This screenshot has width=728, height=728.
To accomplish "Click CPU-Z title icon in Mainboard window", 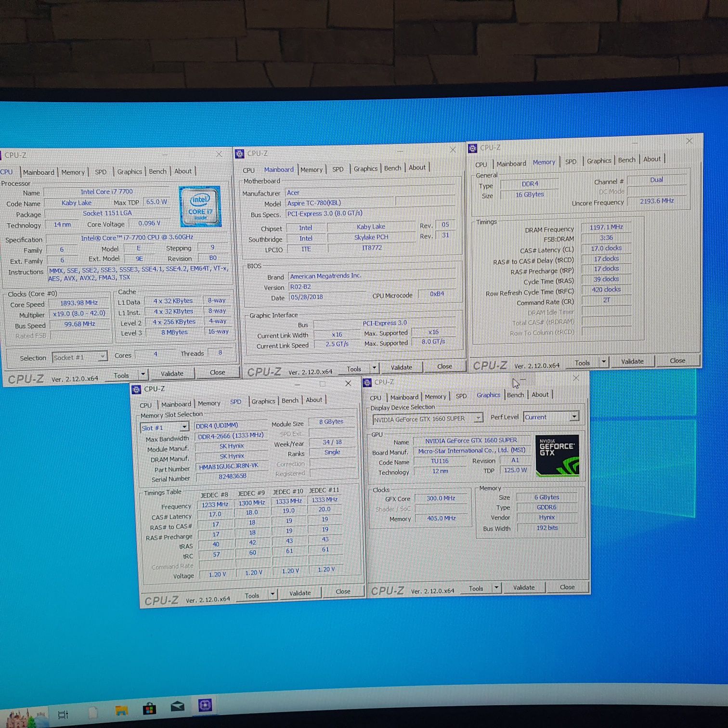I will tap(239, 154).
